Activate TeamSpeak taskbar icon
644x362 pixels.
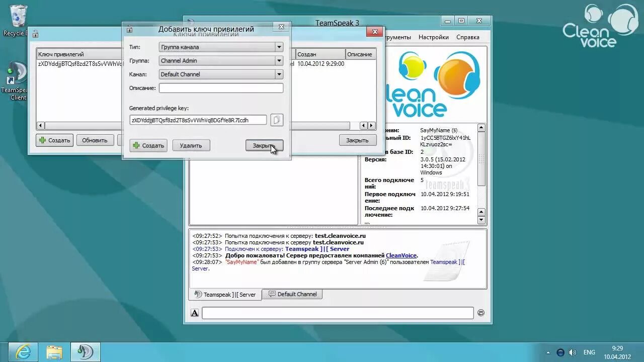point(85,352)
